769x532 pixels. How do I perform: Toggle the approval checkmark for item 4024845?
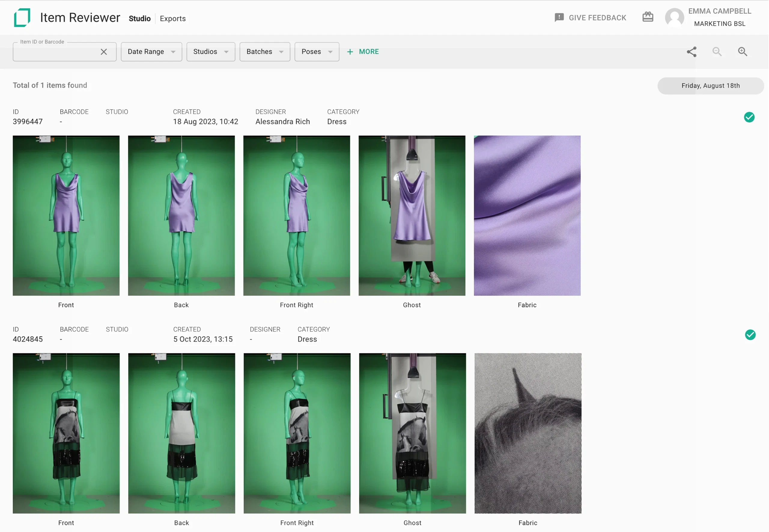750,335
